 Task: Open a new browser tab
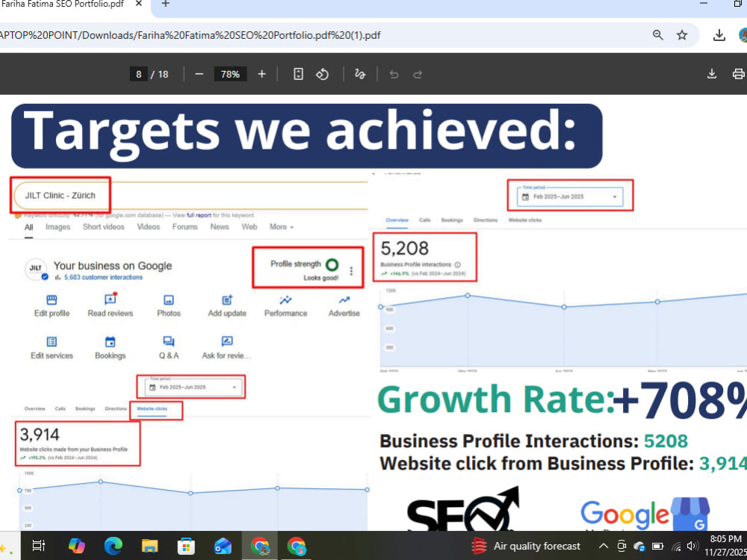[x=165, y=4]
